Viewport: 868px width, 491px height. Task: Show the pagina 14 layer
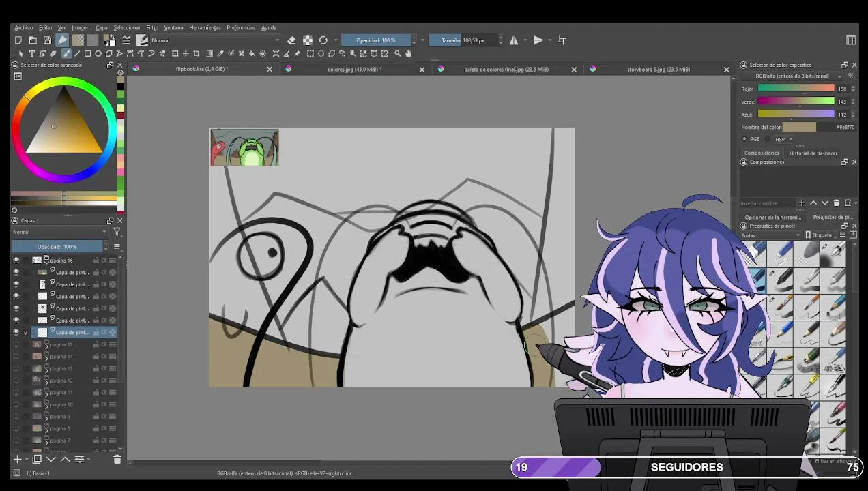[x=16, y=356]
